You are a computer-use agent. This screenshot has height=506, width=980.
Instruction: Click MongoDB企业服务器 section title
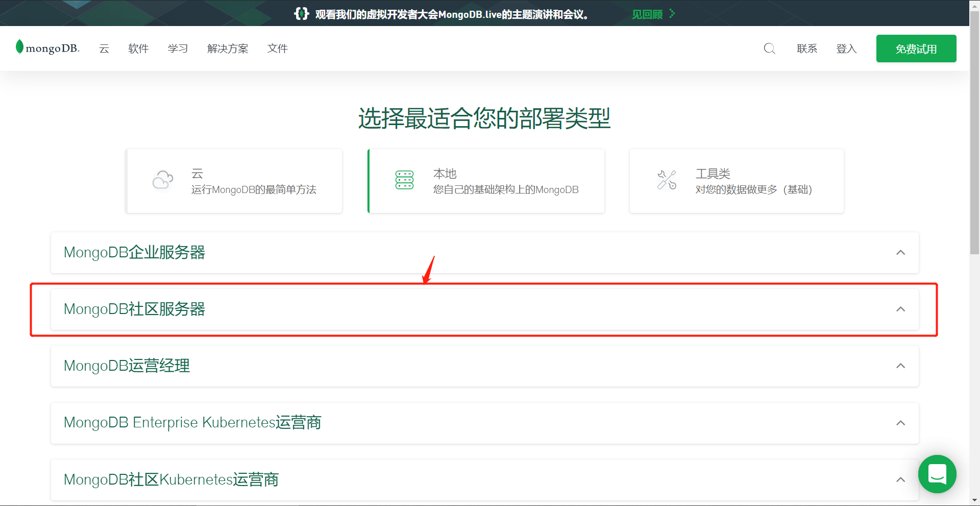pyautogui.click(x=134, y=252)
